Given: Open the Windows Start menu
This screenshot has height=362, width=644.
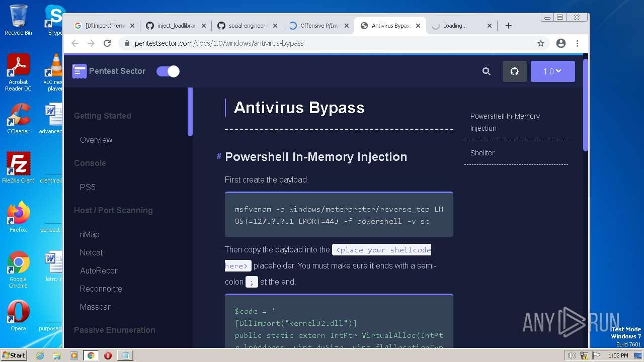Looking at the screenshot, I should pos(14,355).
